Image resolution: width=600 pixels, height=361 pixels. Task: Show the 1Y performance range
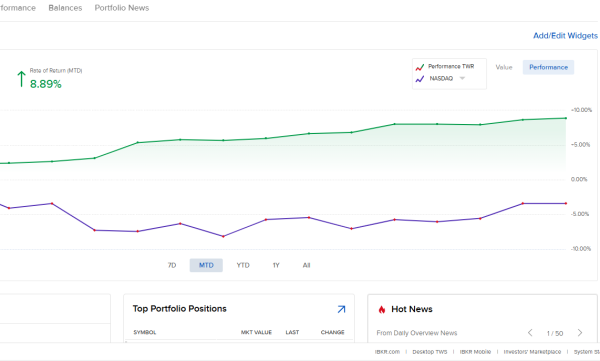click(276, 265)
